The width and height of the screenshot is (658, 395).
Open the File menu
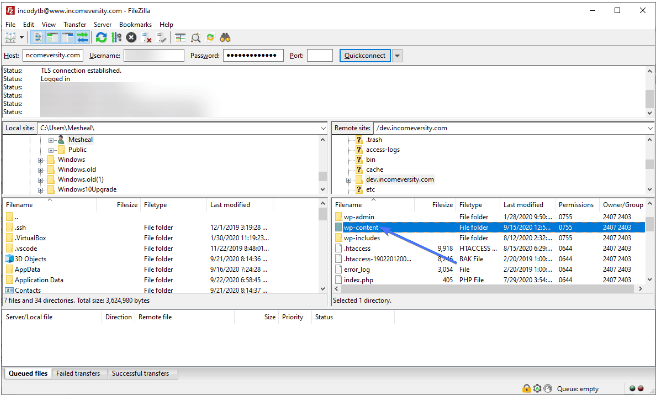10,25
